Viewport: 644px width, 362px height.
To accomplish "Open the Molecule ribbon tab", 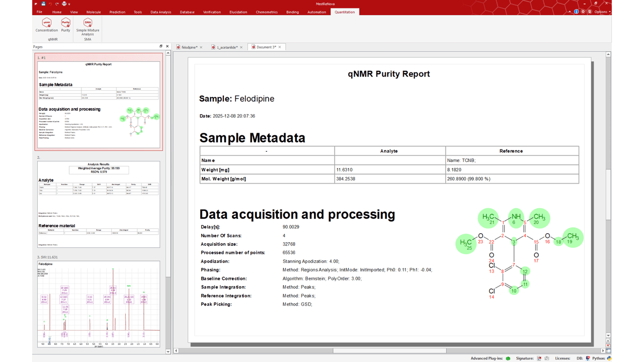I will click(94, 12).
